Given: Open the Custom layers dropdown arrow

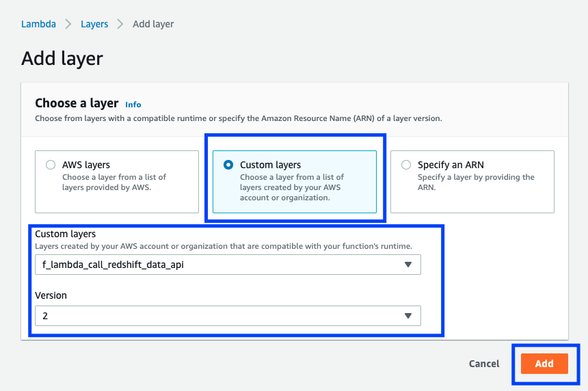Looking at the screenshot, I should click(408, 265).
